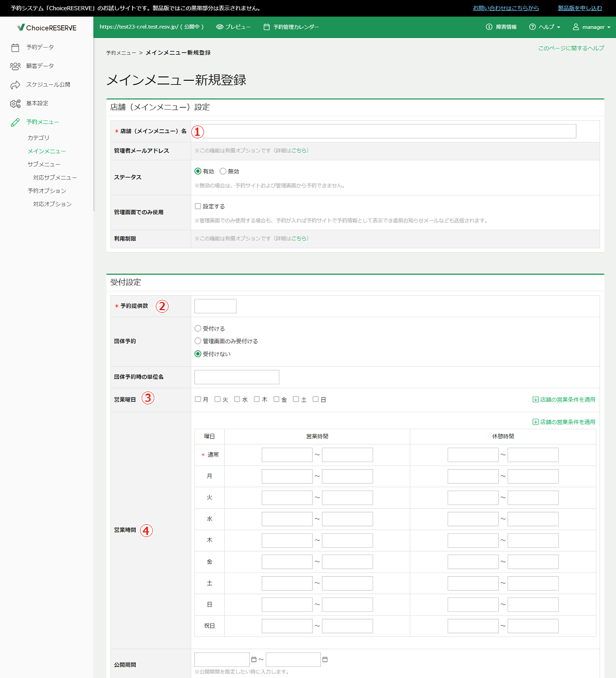Select 管理画面のみ受付ける radio button
The width and height of the screenshot is (616, 678).
coord(198,341)
